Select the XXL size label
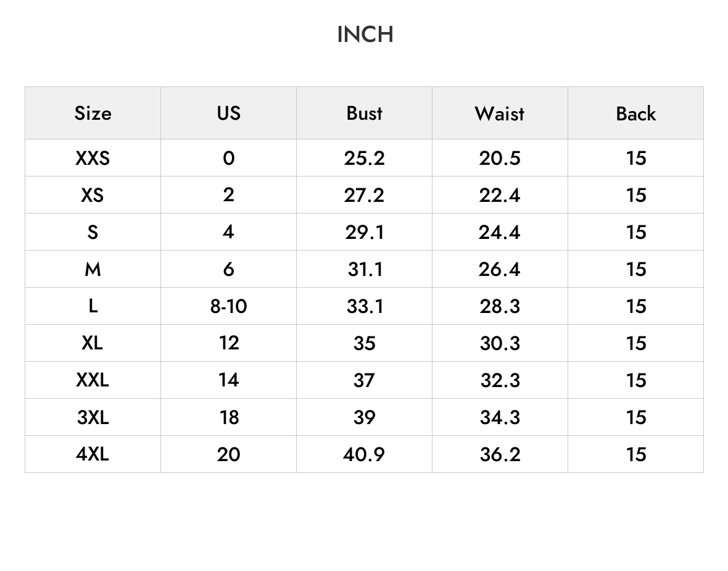 [x=93, y=380]
